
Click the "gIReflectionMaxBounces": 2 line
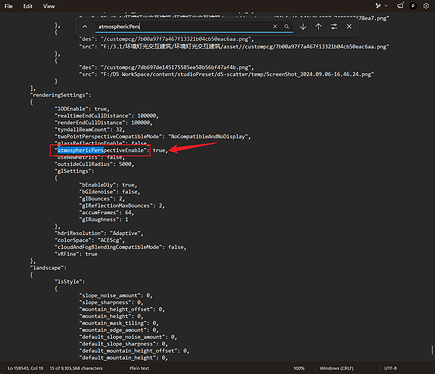click(122, 206)
